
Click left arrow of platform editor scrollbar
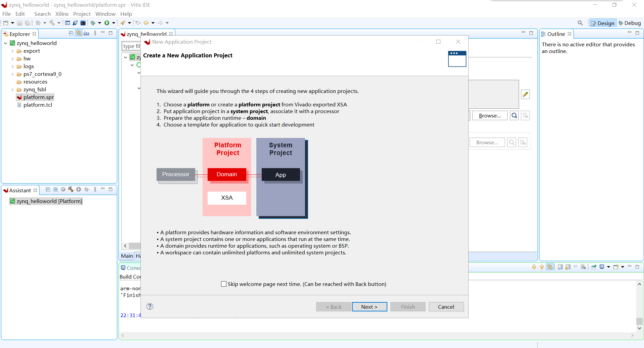click(125, 246)
